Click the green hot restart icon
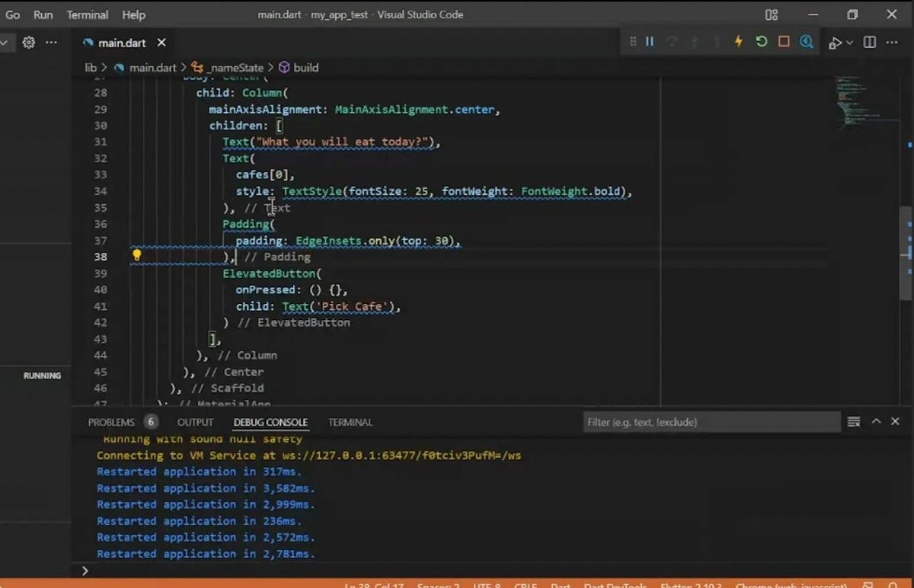This screenshot has width=914, height=588. (761, 42)
